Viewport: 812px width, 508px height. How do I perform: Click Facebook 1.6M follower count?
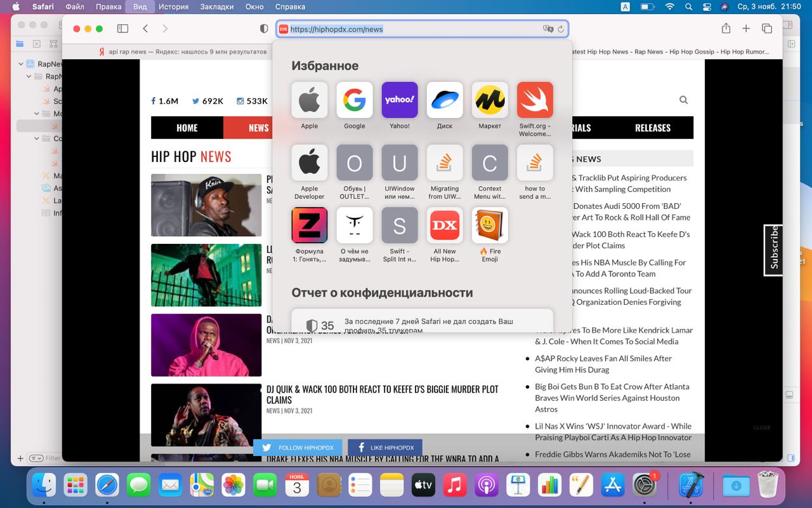pos(165,101)
